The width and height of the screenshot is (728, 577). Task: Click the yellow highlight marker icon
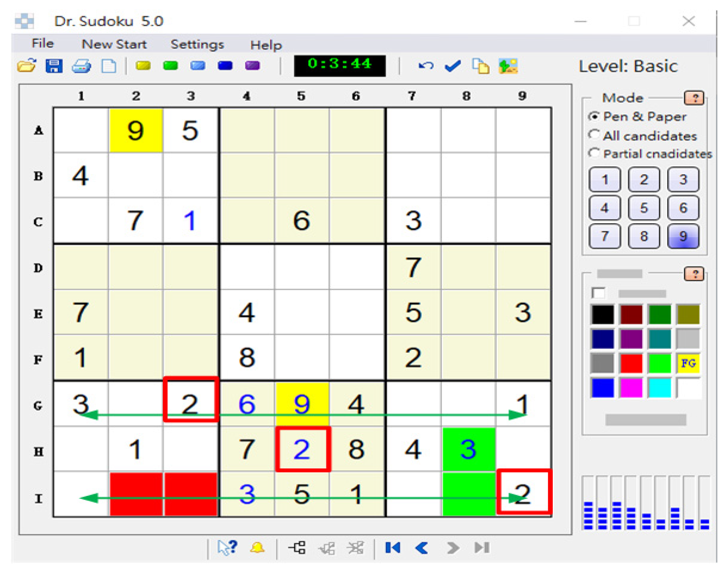click(143, 66)
